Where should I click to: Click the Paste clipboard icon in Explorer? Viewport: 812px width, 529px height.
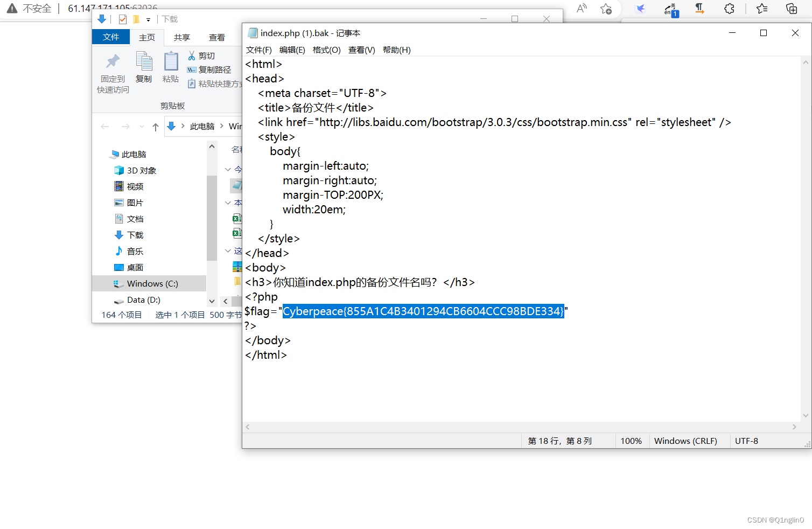click(171, 61)
